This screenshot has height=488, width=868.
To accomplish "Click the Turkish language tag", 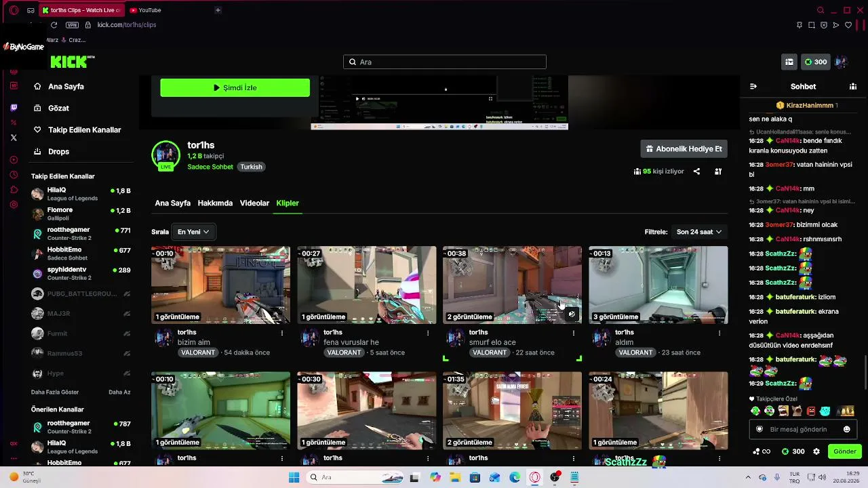I will (x=251, y=167).
